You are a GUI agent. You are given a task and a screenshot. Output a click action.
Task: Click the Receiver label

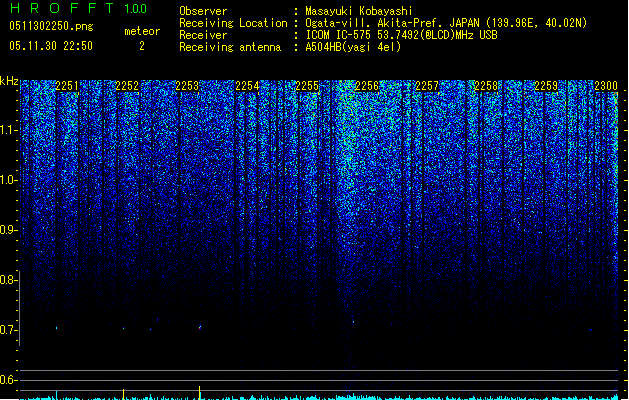203,35
